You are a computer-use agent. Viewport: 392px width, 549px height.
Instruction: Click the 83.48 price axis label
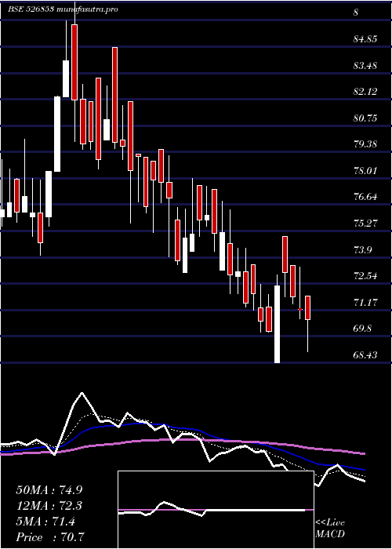tap(365, 65)
